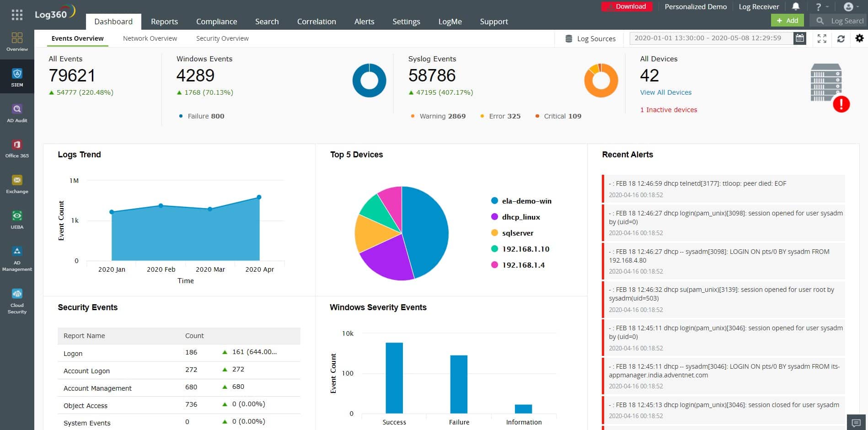Open dashboard settings gear icon

click(859, 38)
